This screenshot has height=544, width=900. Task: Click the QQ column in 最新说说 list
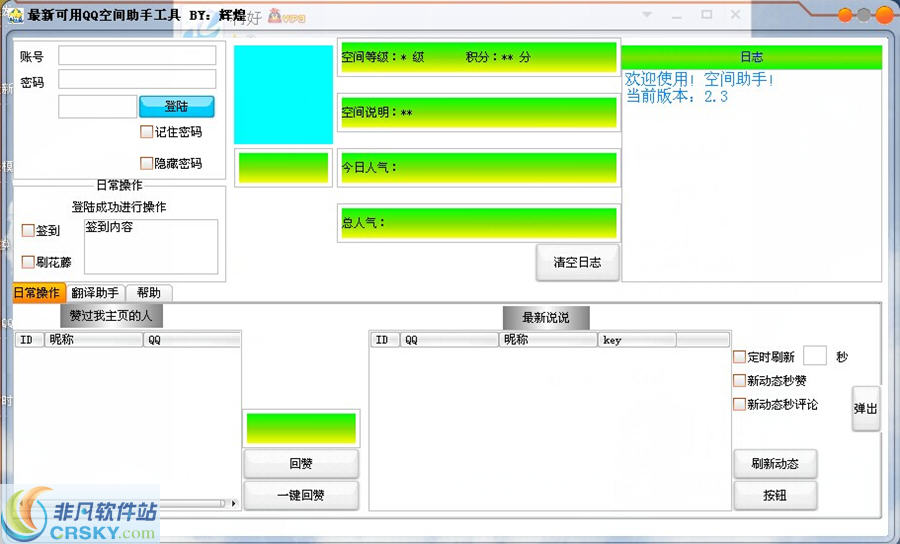pyautogui.click(x=449, y=340)
